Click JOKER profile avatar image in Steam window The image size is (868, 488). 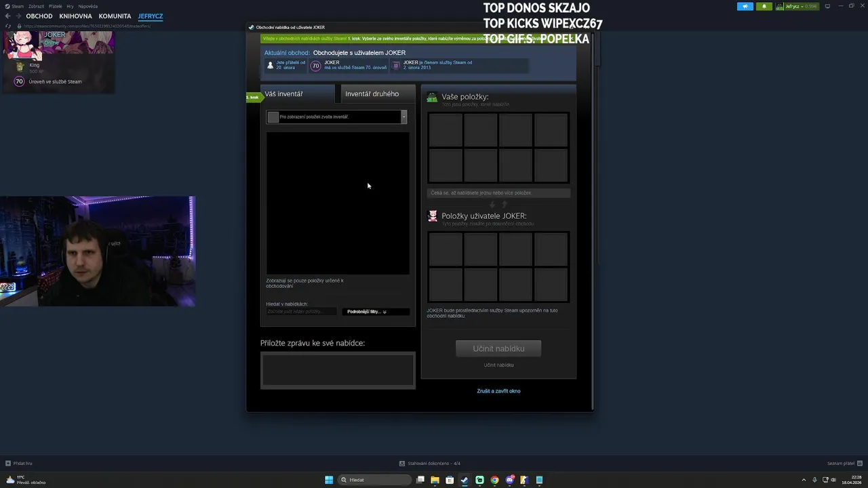click(23, 45)
